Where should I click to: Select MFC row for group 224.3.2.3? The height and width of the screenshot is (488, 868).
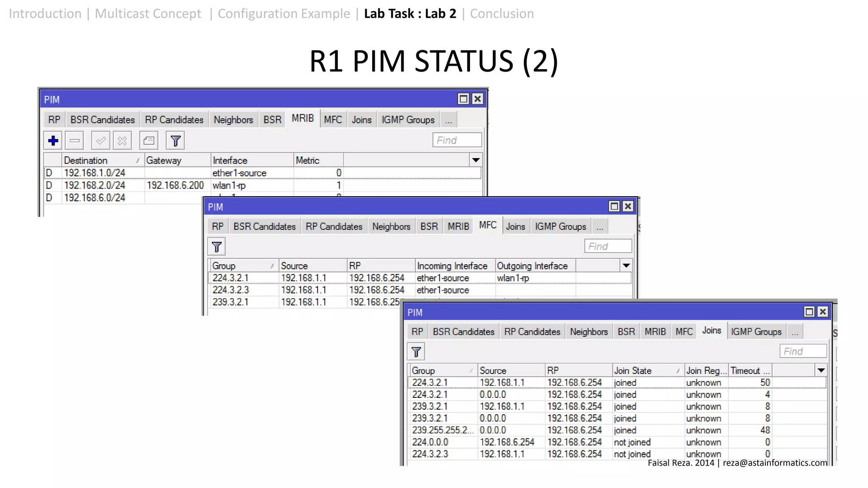pos(420,290)
